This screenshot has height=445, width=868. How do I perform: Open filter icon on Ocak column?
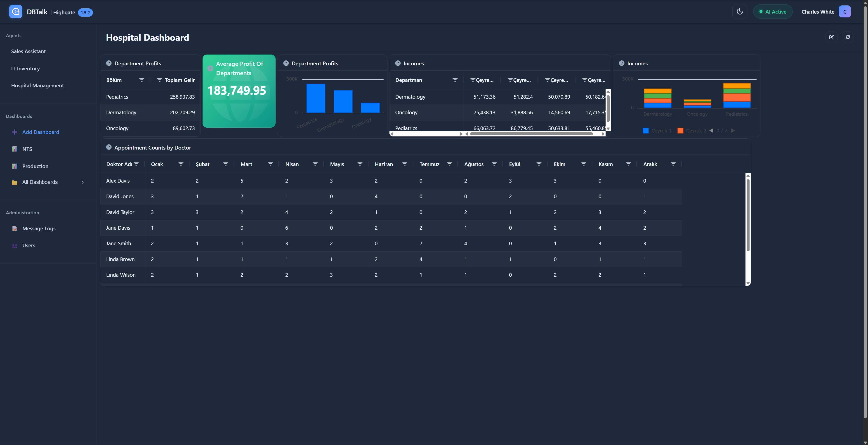pos(181,164)
